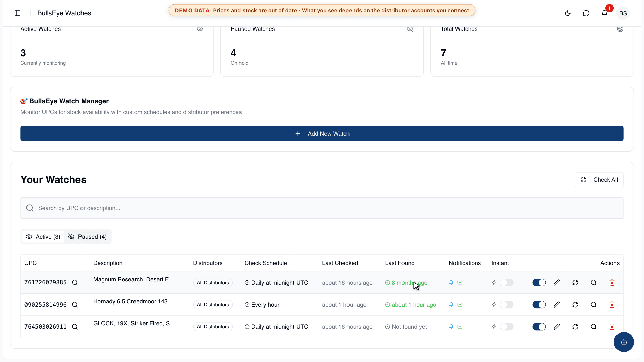
Task: Refresh check for Hornady 6.5 Creedmoor watch
Action: click(575, 305)
